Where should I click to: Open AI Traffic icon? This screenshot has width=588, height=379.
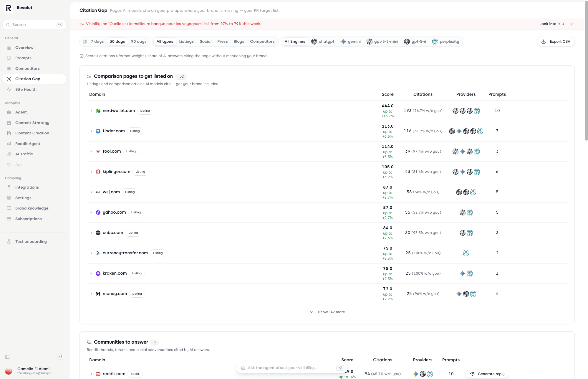[9, 154]
